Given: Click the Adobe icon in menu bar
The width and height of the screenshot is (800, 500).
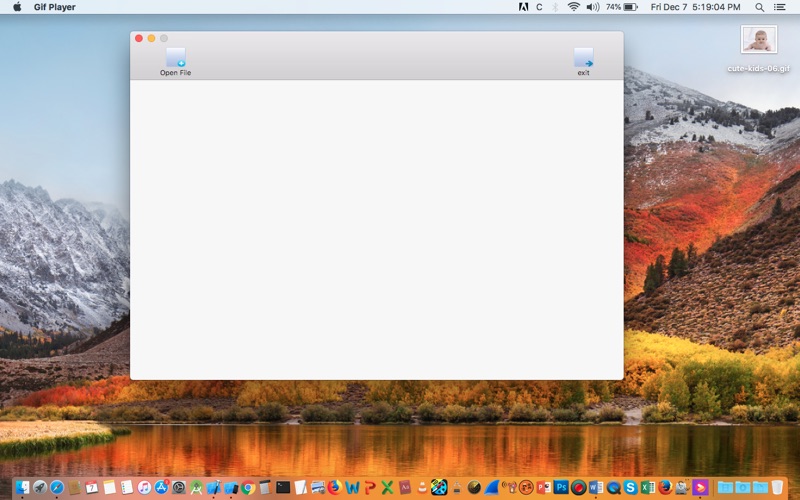Looking at the screenshot, I should click(523, 7).
